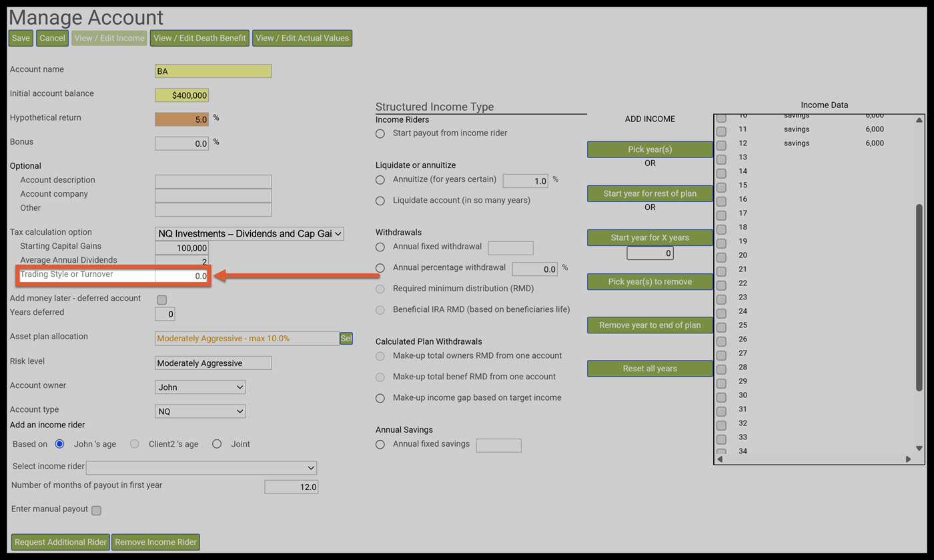Click Pick year(s) to remove button
The image size is (934, 560).
click(x=650, y=281)
